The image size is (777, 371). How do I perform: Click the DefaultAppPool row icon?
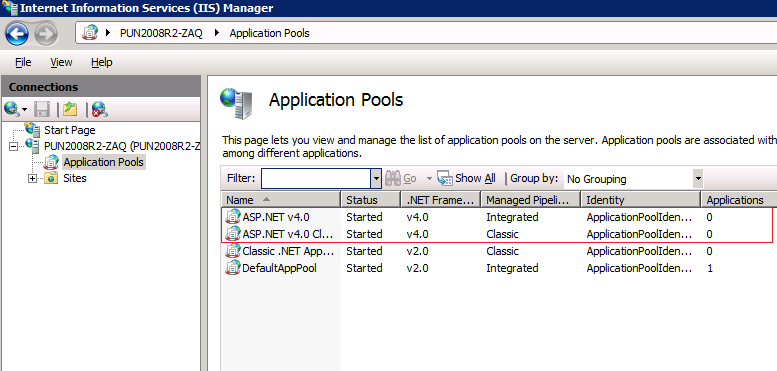(232, 268)
